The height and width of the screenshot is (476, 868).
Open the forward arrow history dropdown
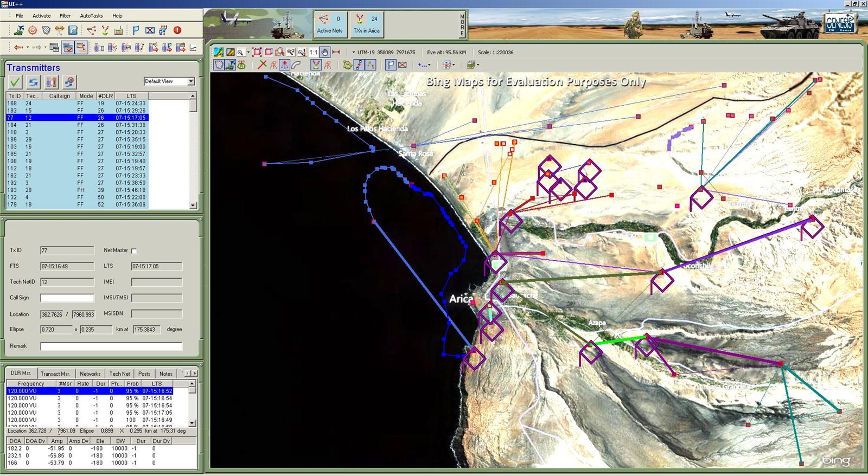[45, 47]
